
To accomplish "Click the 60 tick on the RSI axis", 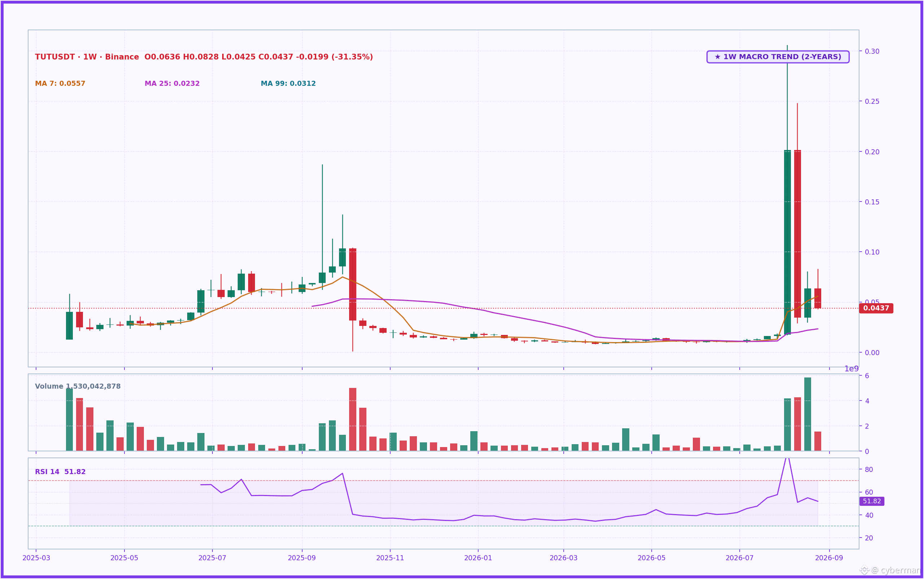I will pyautogui.click(x=869, y=492).
